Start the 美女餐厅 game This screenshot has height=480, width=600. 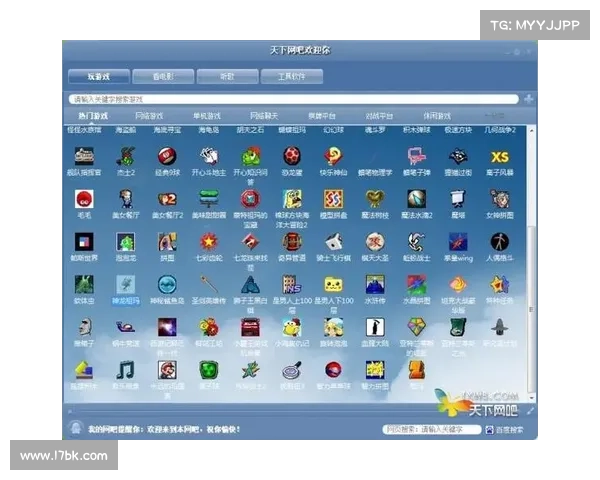(x=126, y=199)
